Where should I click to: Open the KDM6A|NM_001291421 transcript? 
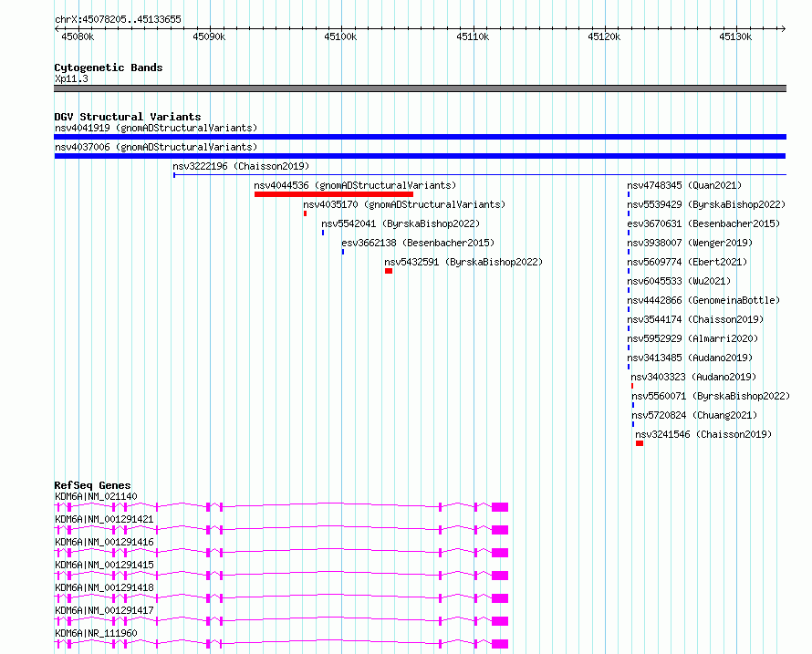pos(104,519)
